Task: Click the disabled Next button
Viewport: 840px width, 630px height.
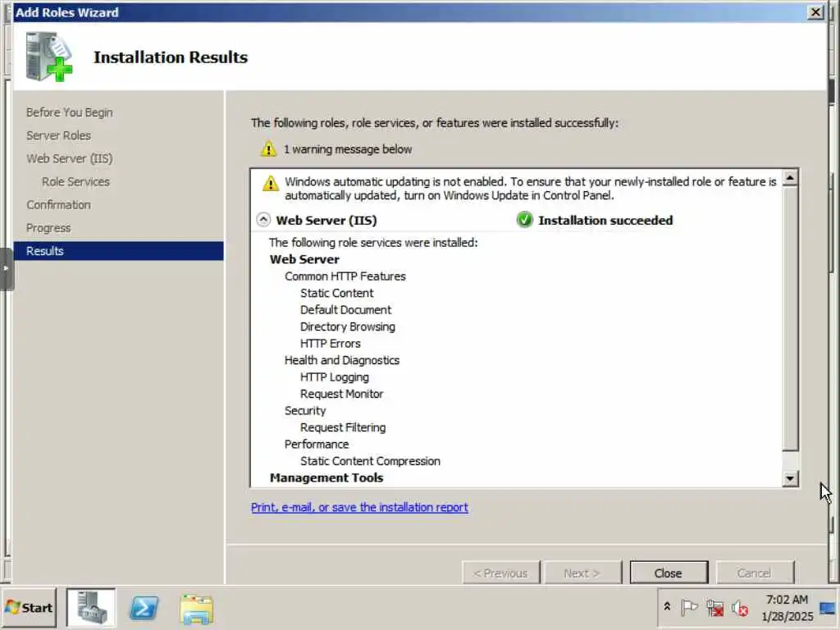Action: coord(582,573)
